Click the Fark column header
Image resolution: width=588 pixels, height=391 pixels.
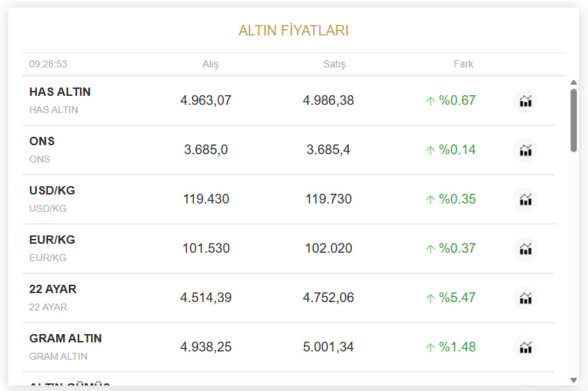463,64
